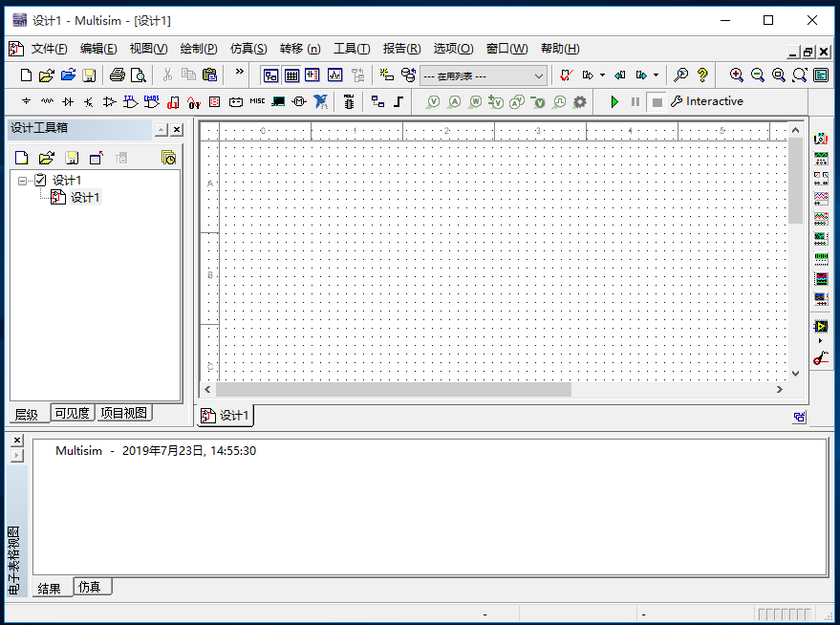Open the Grapher view icon

tap(334, 75)
